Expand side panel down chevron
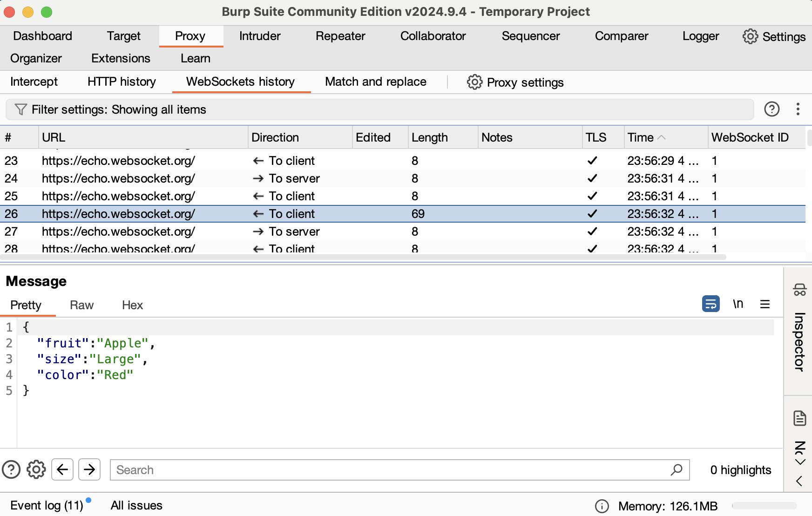This screenshot has width=812, height=516. (x=799, y=462)
